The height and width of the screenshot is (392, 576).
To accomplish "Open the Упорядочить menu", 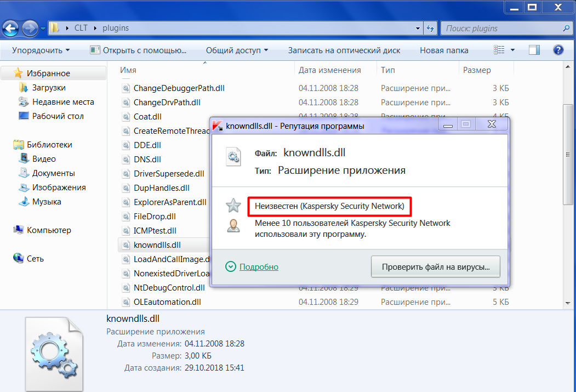I will 41,50.
